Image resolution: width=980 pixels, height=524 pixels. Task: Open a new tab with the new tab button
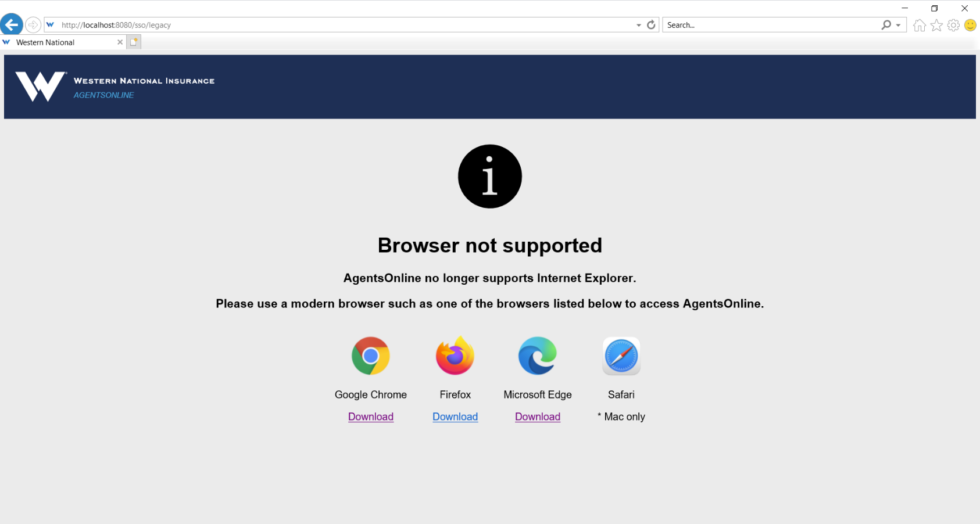(x=134, y=42)
